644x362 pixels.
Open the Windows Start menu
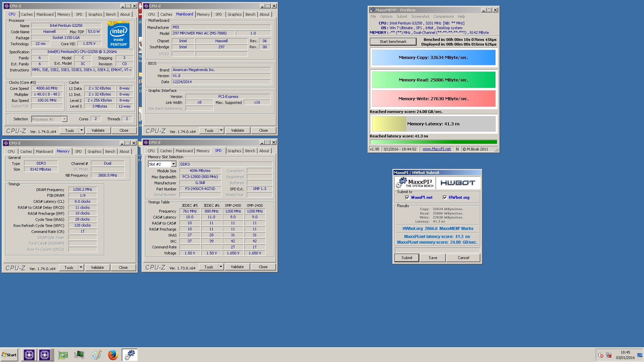[x=9, y=355]
